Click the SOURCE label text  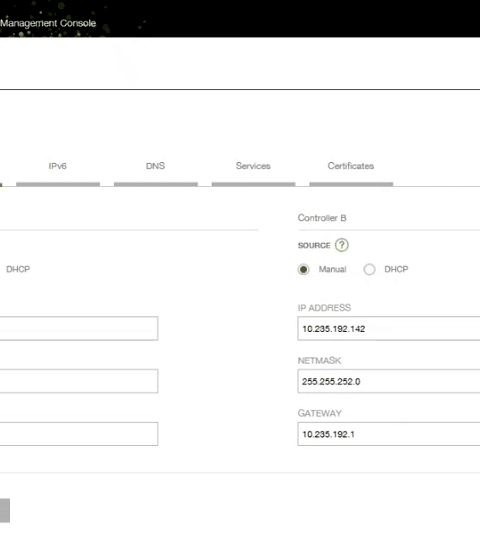click(x=314, y=246)
